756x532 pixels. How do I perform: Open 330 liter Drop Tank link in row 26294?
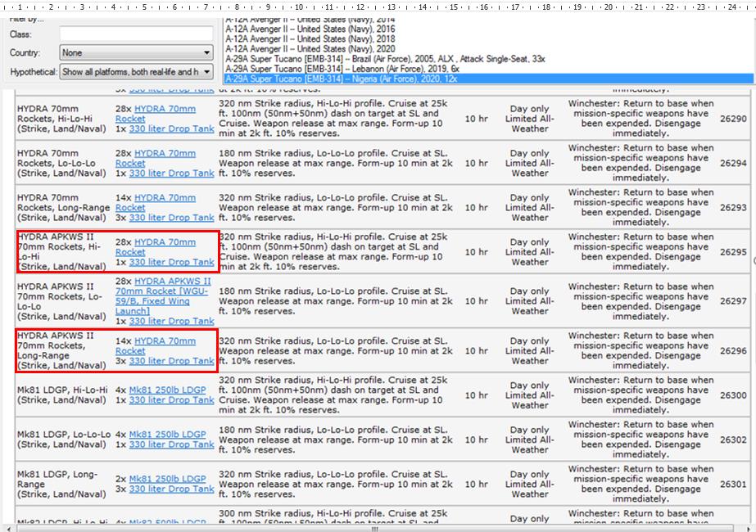[x=172, y=173]
